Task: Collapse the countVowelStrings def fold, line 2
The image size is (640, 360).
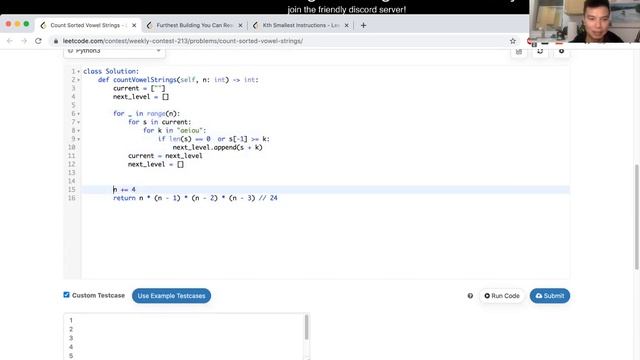Action: [78, 80]
